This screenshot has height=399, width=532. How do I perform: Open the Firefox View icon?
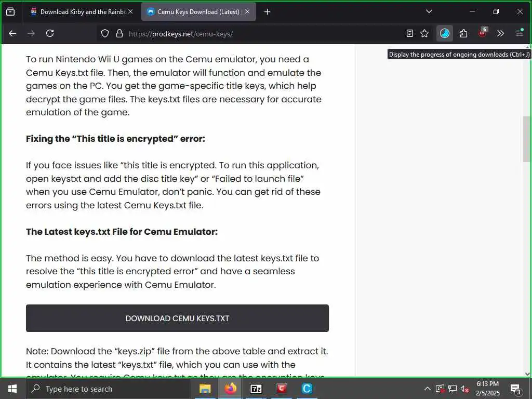tap(10, 12)
